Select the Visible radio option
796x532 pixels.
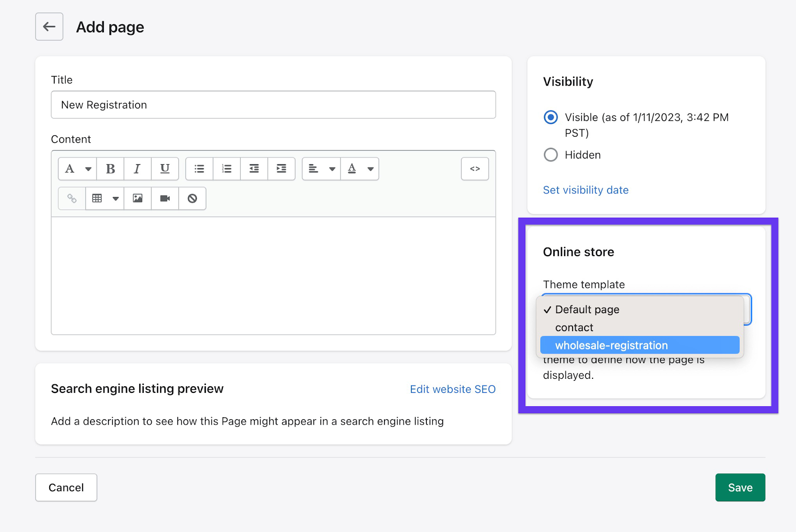tap(551, 117)
